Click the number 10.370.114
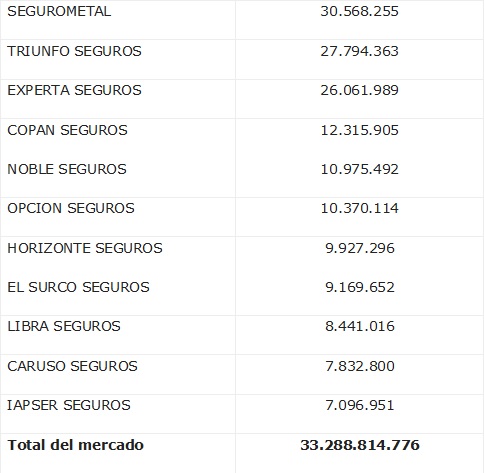Image resolution: width=484 pixels, height=473 pixels. point(359,208)
